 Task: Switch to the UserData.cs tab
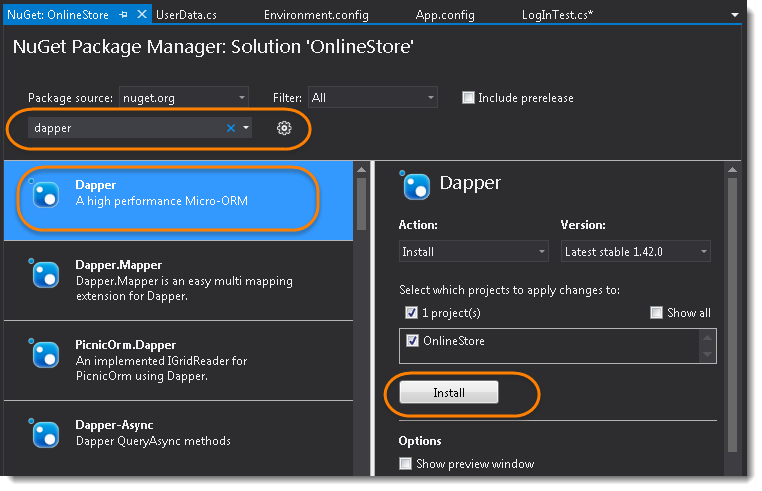point(186,15)
